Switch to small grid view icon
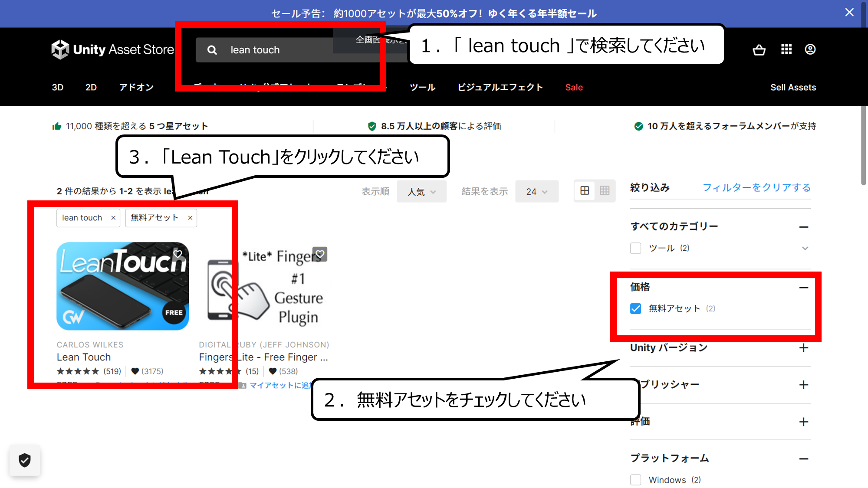This screenshot has width=868, height=488. click(x=605, y=191)
